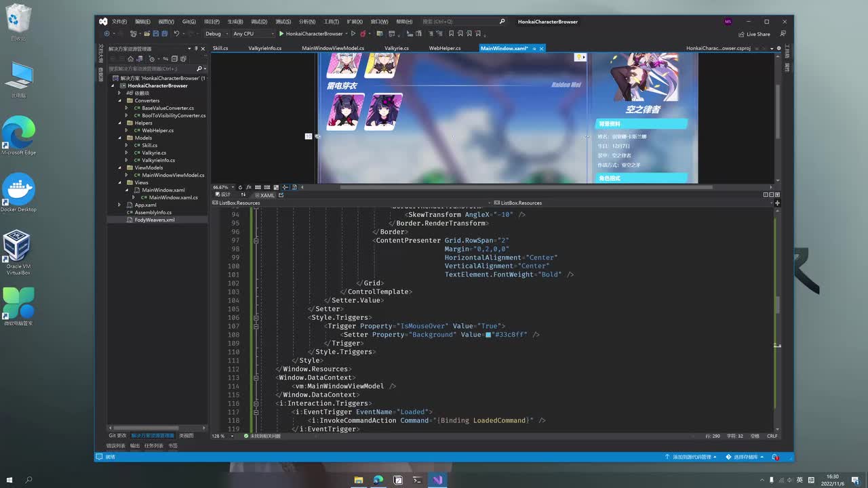The image size is (868, 488).
Task: Open the Git(G) menu
Action: (x=189, y=22)
